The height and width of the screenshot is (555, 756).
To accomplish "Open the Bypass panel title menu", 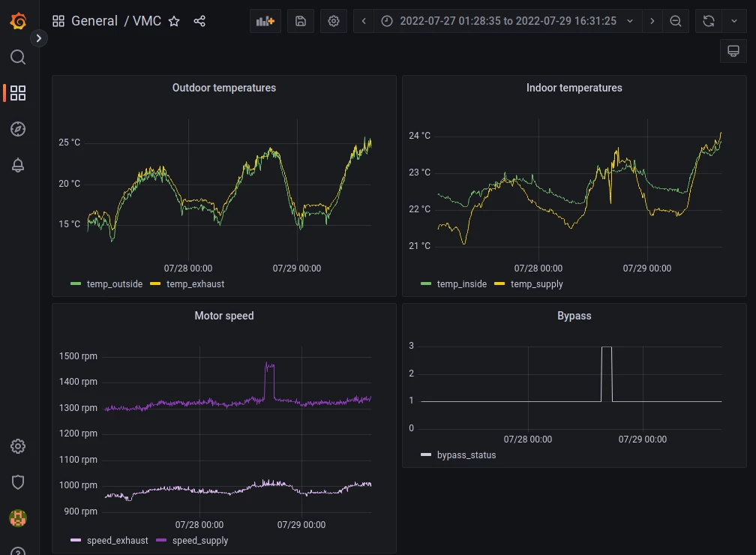I will [574, 316].
